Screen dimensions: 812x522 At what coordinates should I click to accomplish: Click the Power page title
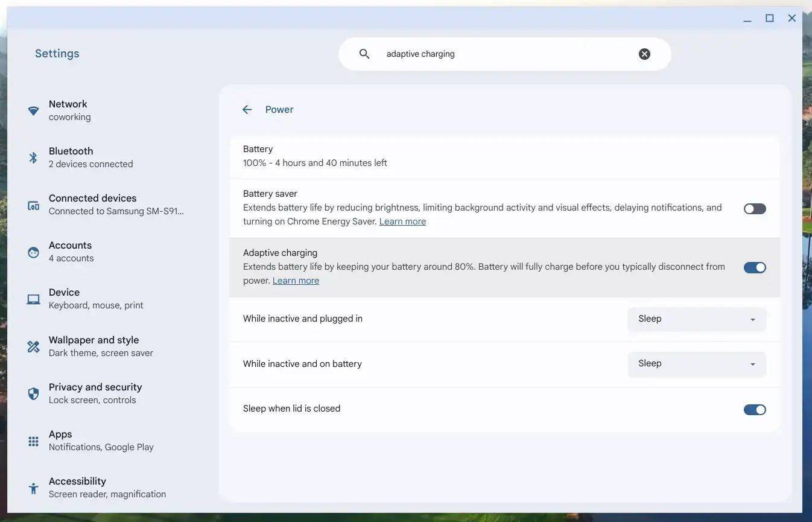[279, 109]
